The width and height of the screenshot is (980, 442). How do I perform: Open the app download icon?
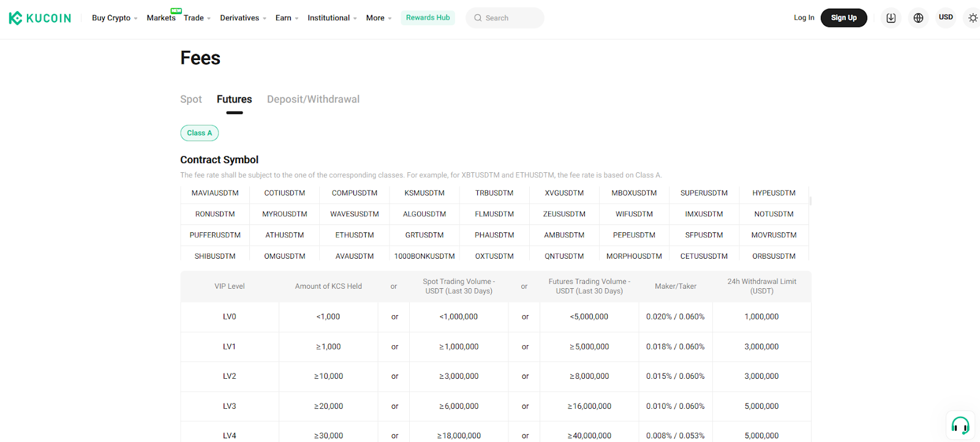891,18
